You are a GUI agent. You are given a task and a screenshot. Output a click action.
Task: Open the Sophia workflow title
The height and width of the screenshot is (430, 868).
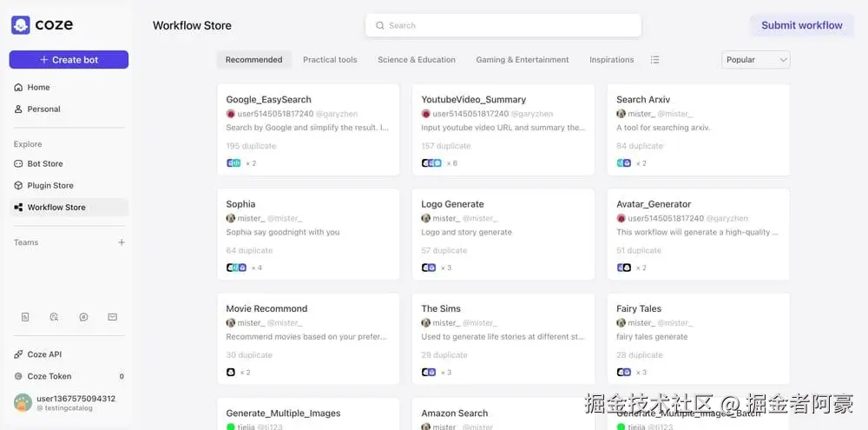pos(240,204)
